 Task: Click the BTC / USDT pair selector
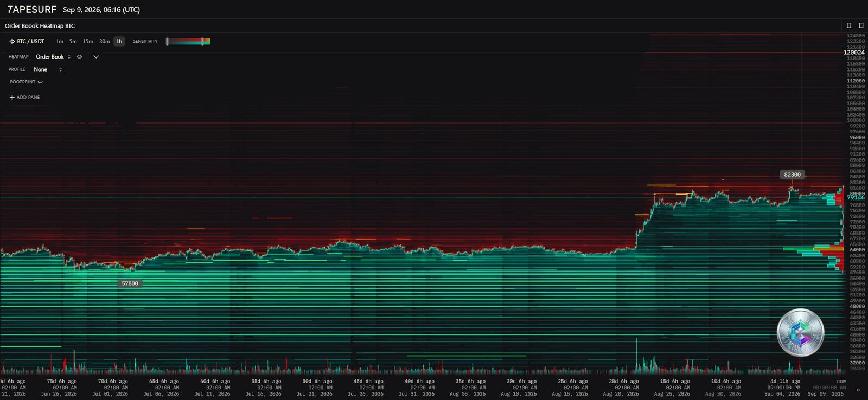coord(27,41)
